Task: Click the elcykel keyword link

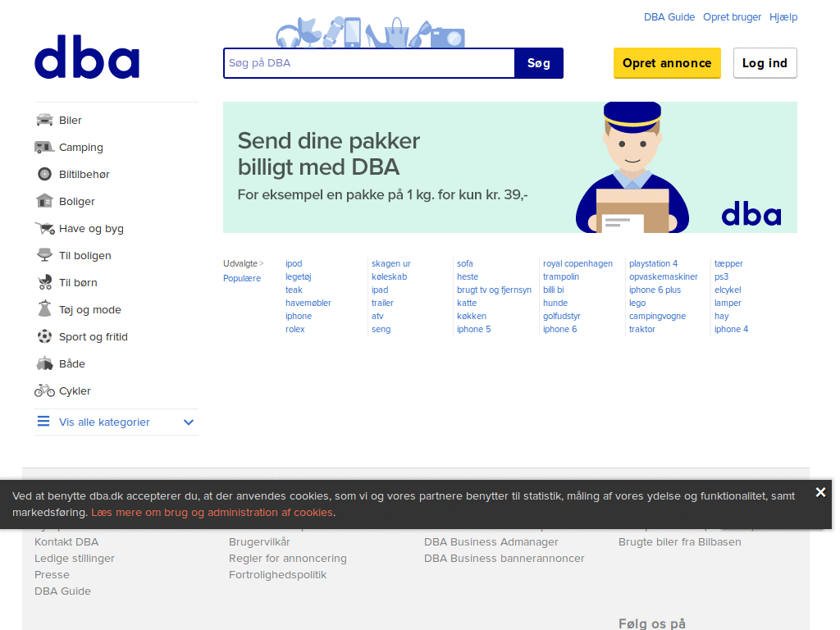Action: 728,290
